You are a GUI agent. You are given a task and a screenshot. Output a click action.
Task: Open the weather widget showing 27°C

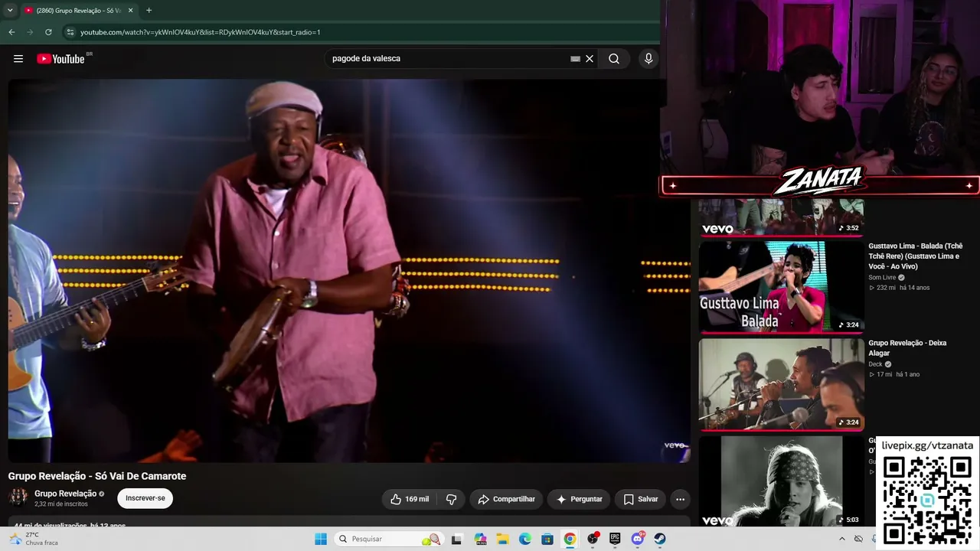(32, 539)
